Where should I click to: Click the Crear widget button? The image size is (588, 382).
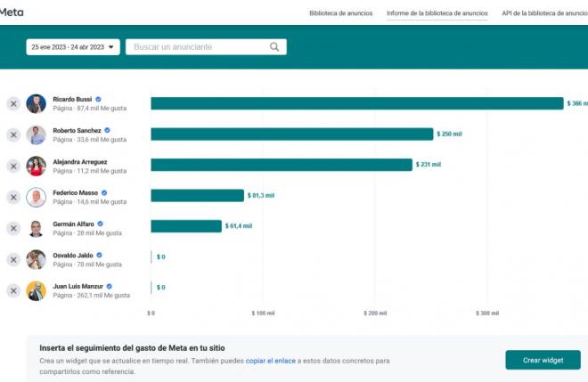(x=543, y=360)
